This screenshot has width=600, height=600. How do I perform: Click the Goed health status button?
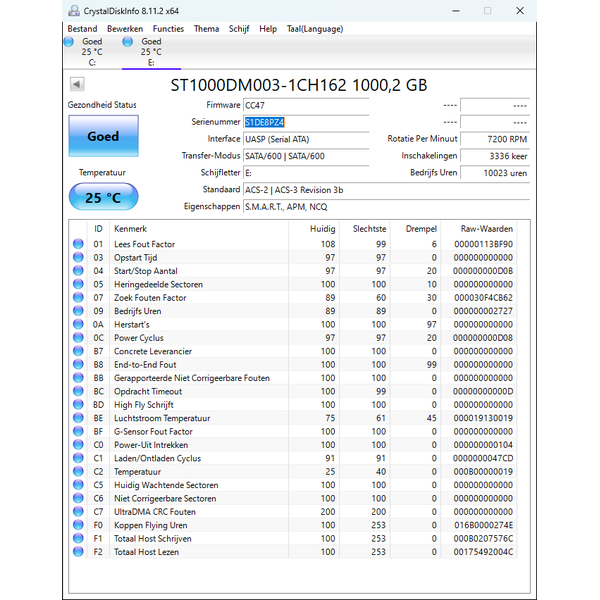(x=103, y=136)
